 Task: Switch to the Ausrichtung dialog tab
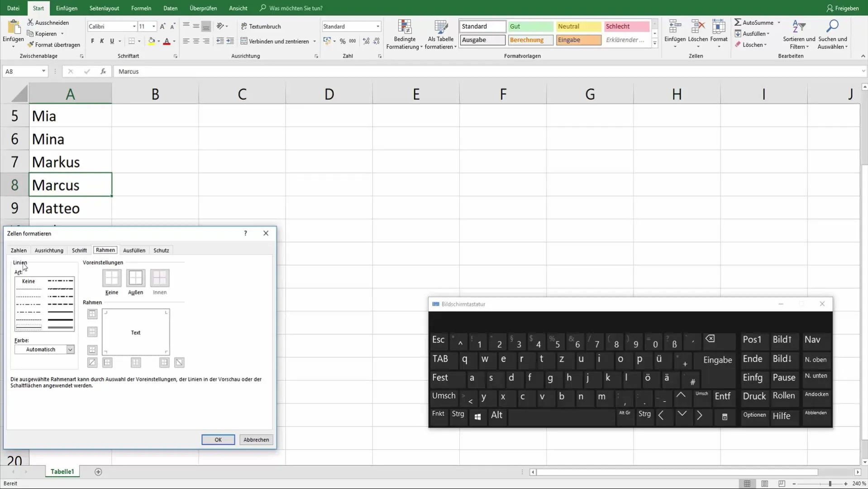49,250
